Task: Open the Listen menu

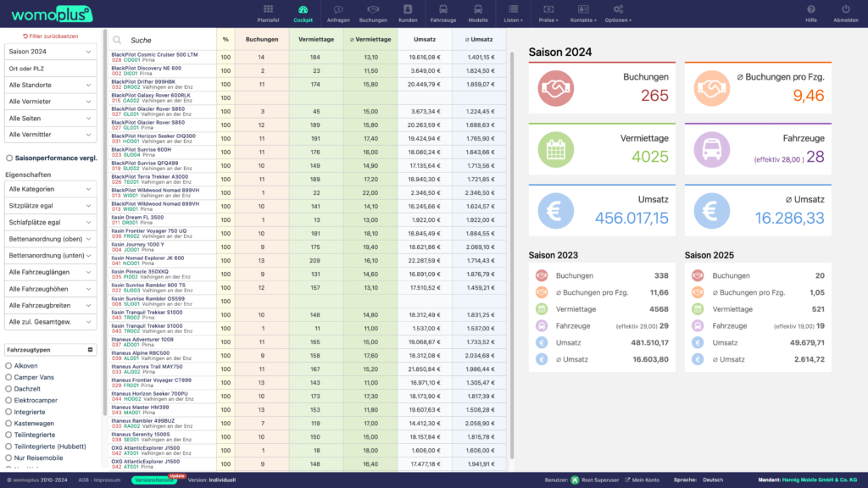Action: 513,19
